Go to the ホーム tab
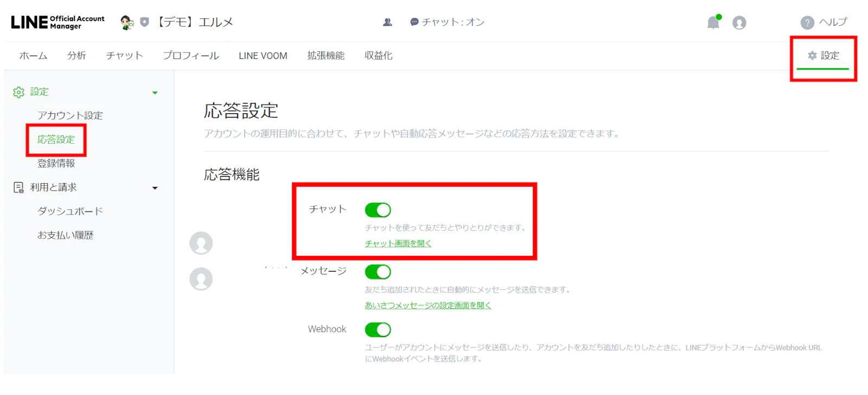Screen dimensions: 868x395 (34, 55)
